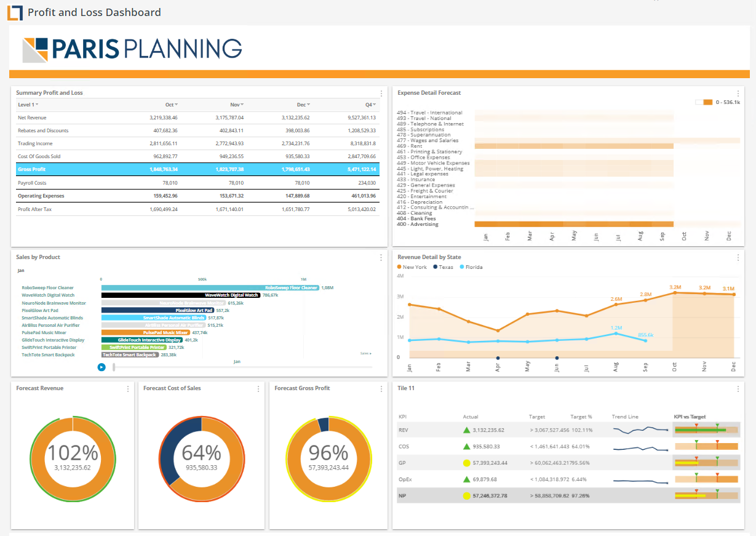Play the Sales by Product animation
Image resolution: width=756 pixels, height=536 pixels.
pos(101,367)
